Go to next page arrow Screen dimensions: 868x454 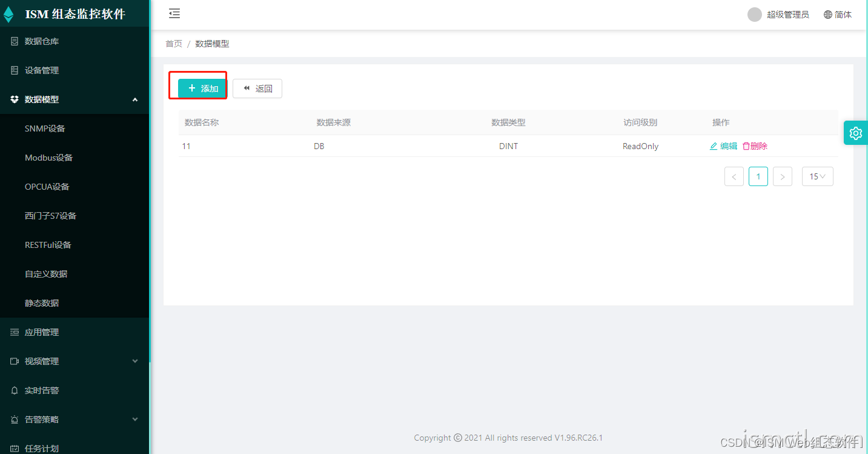pyautogui.click(x=783, y=176)
